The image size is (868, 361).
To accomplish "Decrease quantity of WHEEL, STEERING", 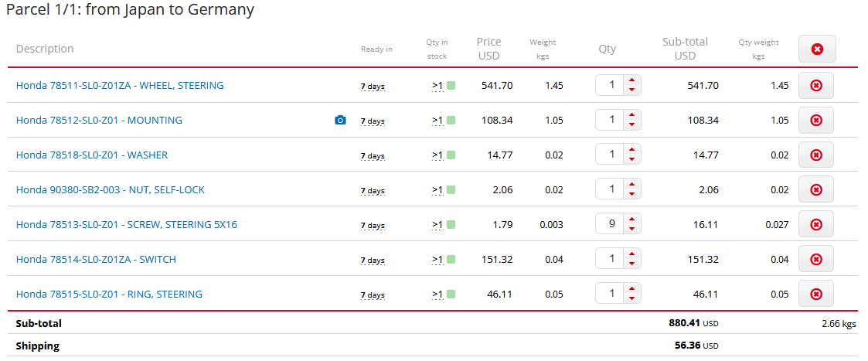I will pos(631,90).
